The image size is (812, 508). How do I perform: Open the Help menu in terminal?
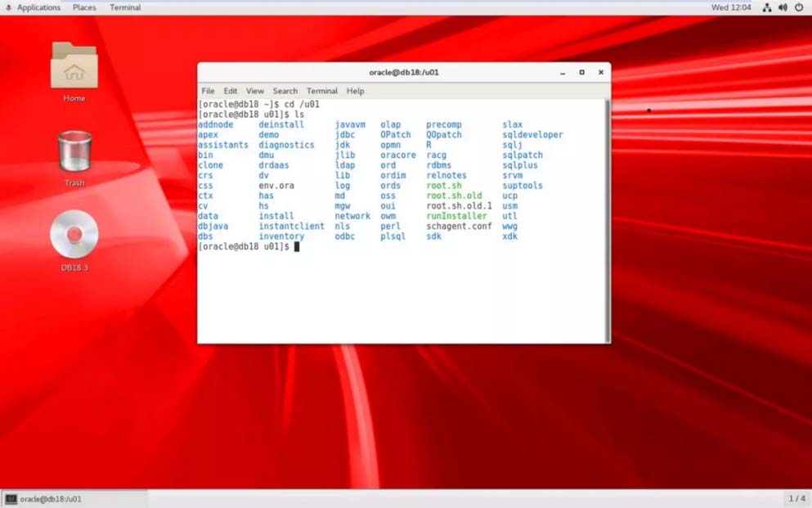coord(355,91)
